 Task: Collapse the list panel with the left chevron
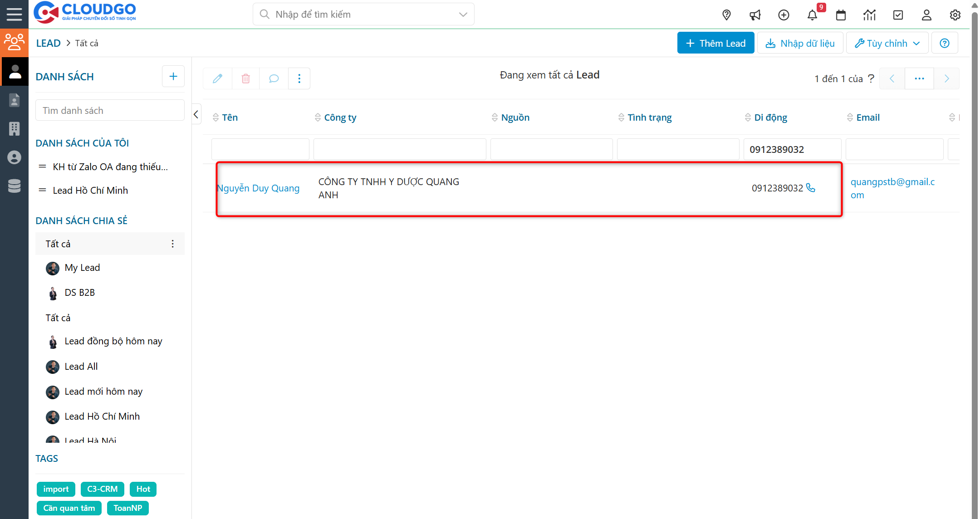pyautogui.click(x=196, y=114)
